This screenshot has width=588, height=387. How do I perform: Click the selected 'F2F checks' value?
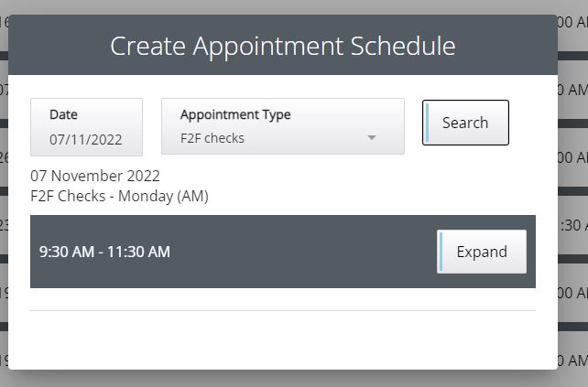[x=212, y=139]
